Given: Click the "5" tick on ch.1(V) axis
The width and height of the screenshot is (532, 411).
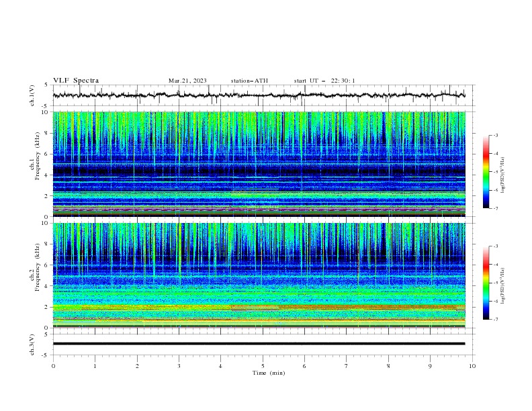Looking at the screenshot, I should (x=46, y=85).
